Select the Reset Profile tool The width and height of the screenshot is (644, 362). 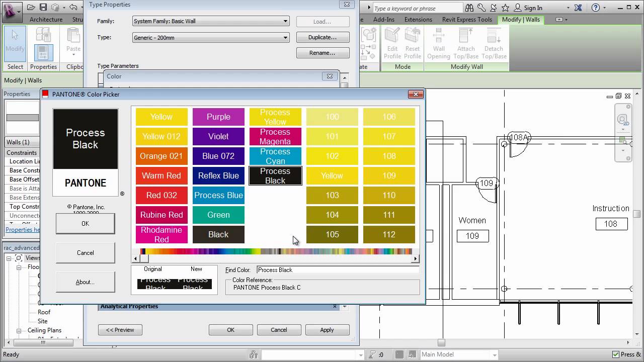click(x=413, y=45)
